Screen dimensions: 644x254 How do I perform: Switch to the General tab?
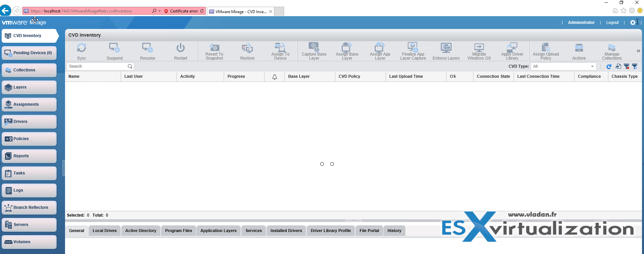point(76,231)
